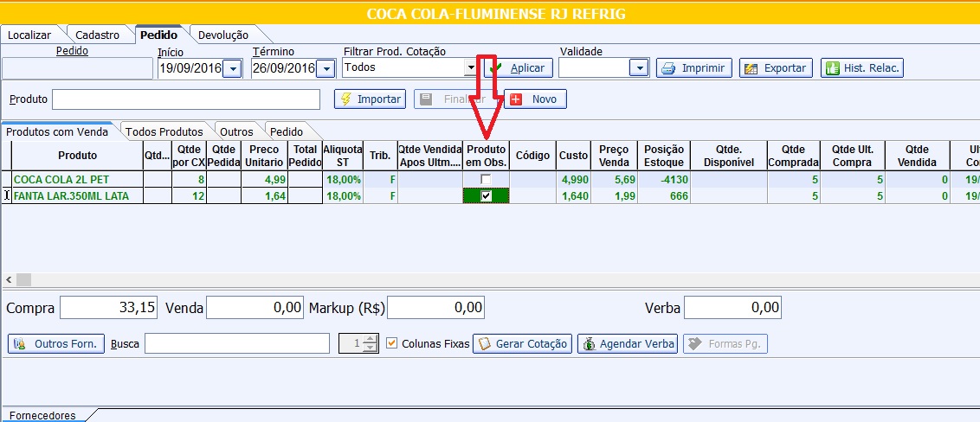Click the Preço Venda column header

tap(614, 156)
